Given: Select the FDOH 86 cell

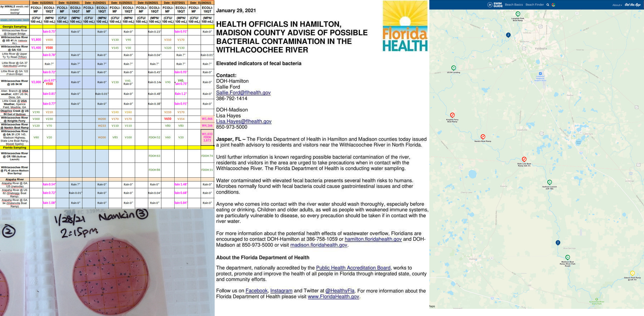Looking at the screenshot, I should (154, 170).
